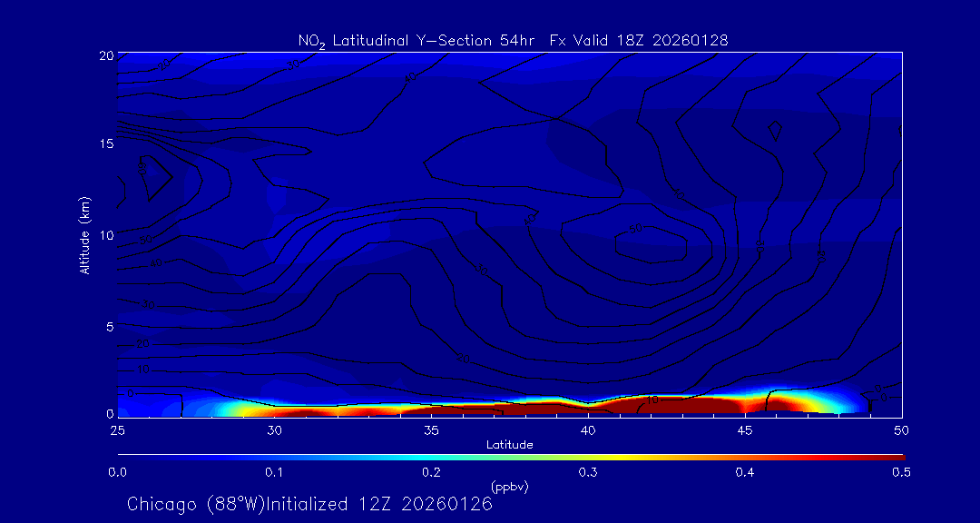
Task: Select latitude axis tick label 35
Action: pyautogui.click(x=431, y=429)
